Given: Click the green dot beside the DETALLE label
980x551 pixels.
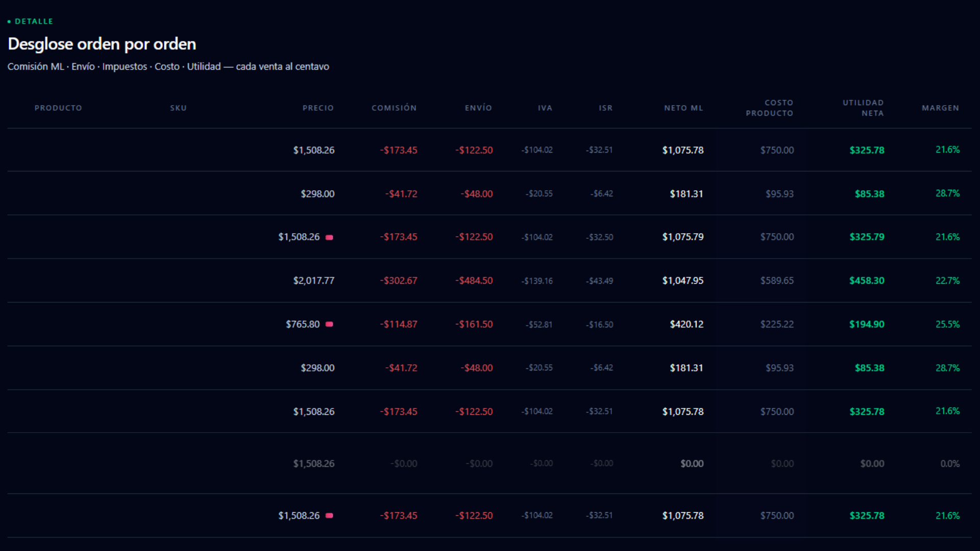Looking at the screenshot, I should (9, 21).
